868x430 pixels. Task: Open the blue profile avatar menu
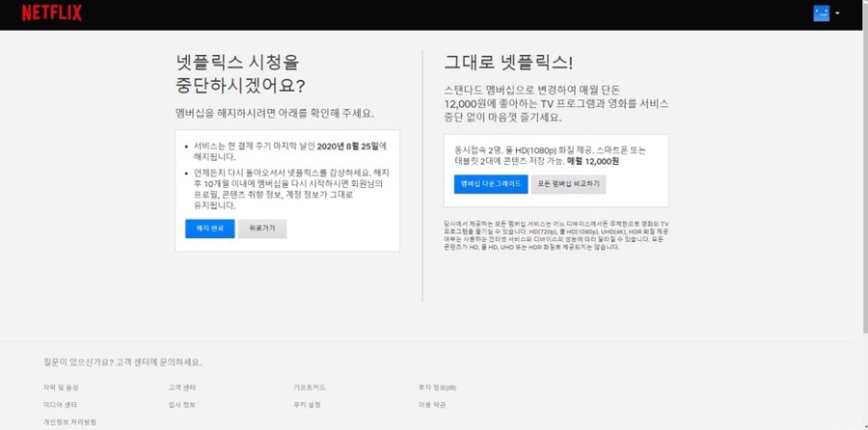(821, 13)
